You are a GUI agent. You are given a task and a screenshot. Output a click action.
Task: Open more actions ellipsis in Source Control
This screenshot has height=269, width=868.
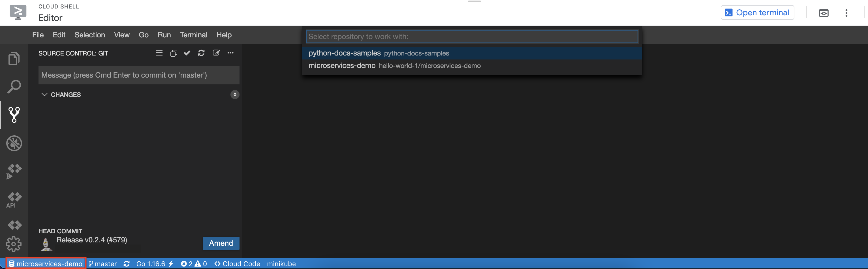[230, 53]
